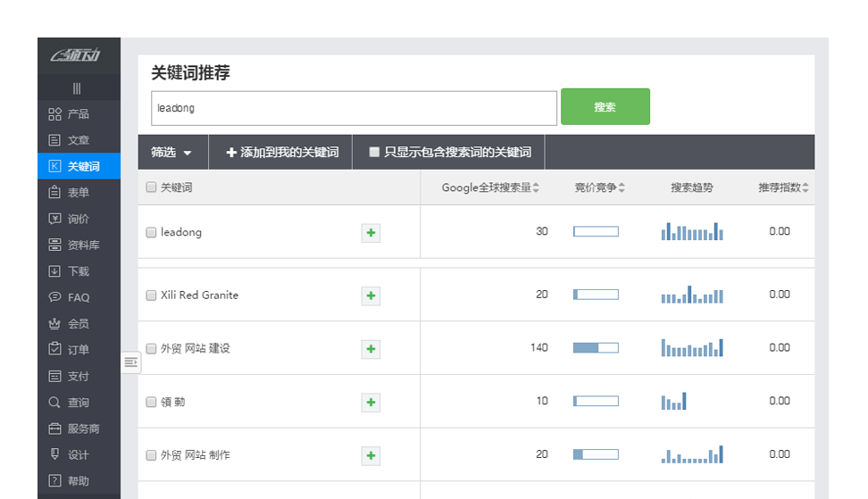
Task: Sort by Google全球搜索量 column arrows
Action: (x=536, y=187)
